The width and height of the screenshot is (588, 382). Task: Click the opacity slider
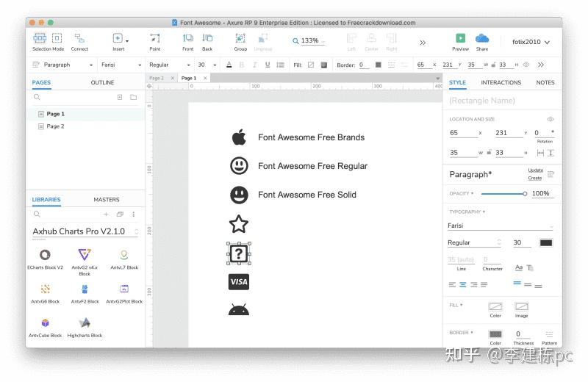tap(503, 194)
